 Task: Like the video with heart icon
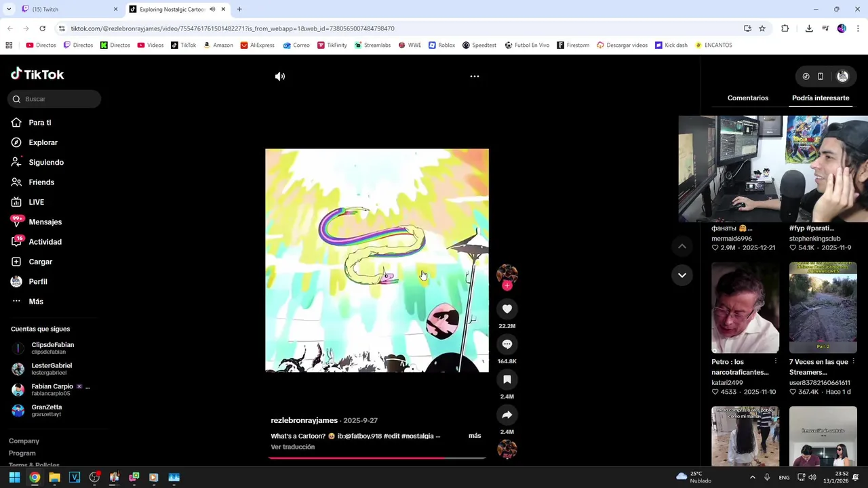tap(507, 309)
